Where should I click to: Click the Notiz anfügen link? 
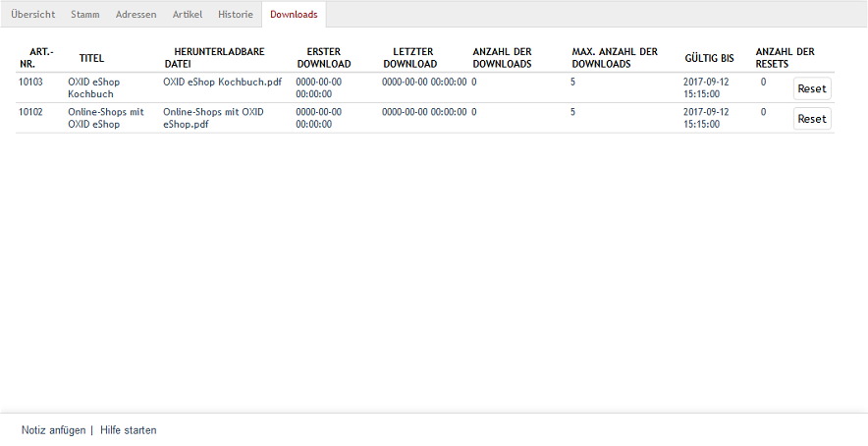coord(53,430)
